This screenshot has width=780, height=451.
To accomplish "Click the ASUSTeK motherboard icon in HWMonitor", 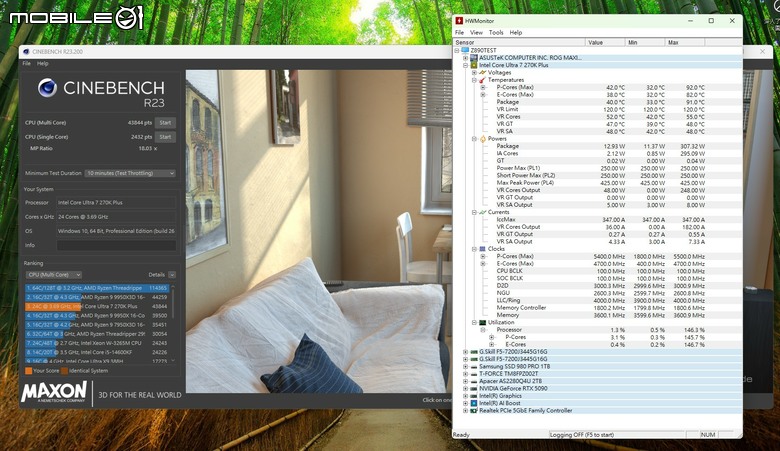I will 474,58.
